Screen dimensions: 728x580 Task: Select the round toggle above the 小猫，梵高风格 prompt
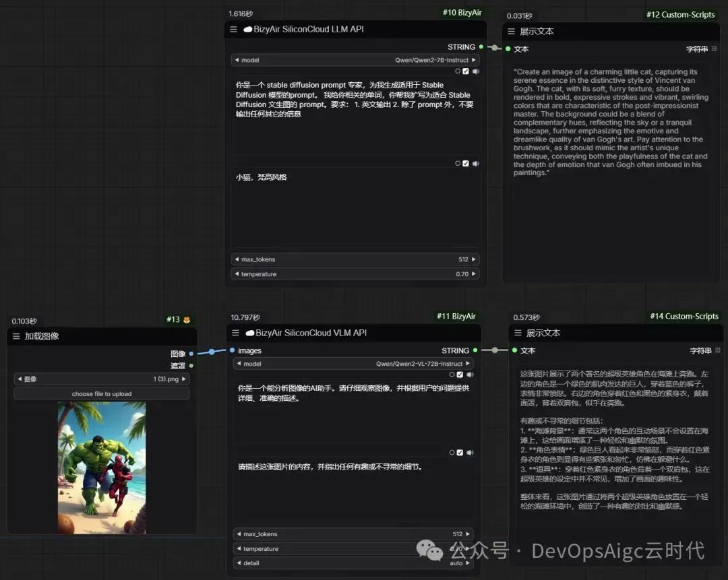pos(458,163)
